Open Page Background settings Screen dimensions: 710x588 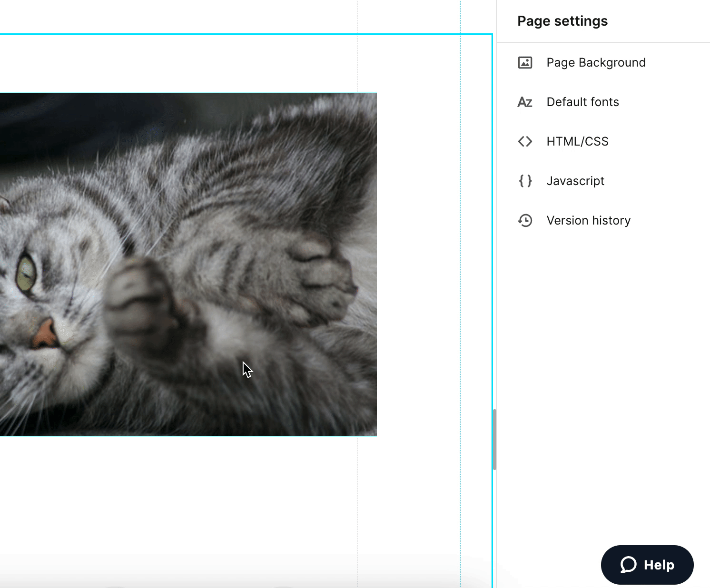tap(603, 62)
